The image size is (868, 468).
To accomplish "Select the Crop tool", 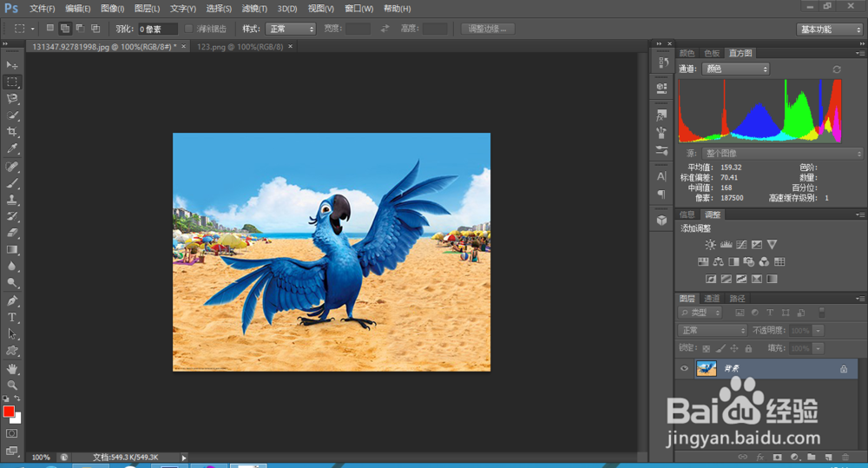I will click(11, 132).
